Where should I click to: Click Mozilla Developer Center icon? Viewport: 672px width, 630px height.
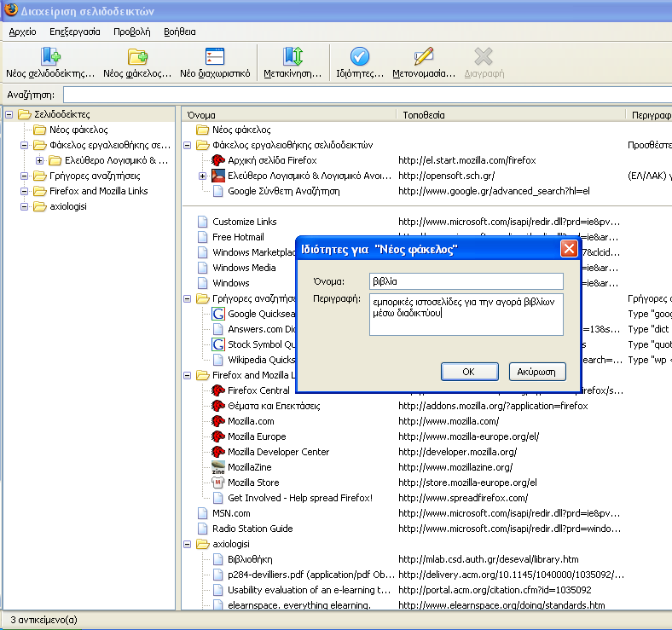(x=218, y=452)
